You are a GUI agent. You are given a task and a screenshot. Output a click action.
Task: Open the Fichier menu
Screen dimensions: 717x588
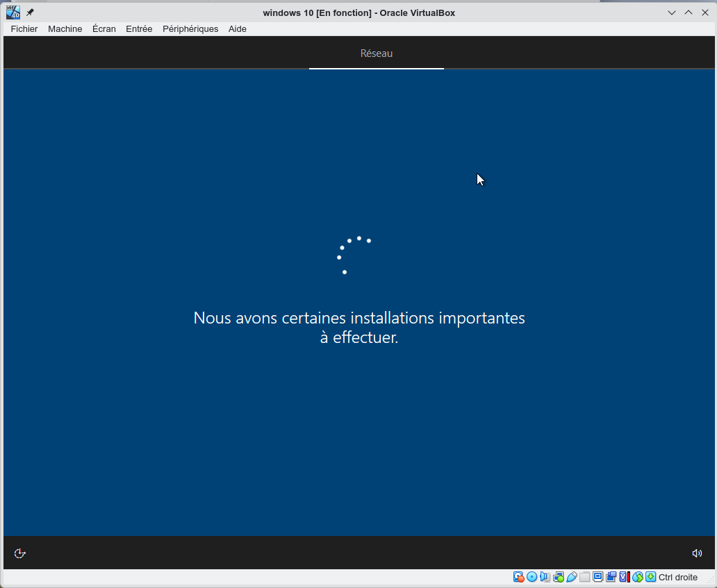click(x=24, y=28)
